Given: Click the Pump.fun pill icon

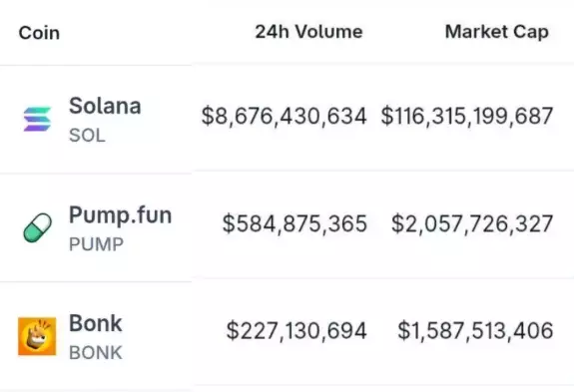Looking at the screenshot, I should coord(37,227).
